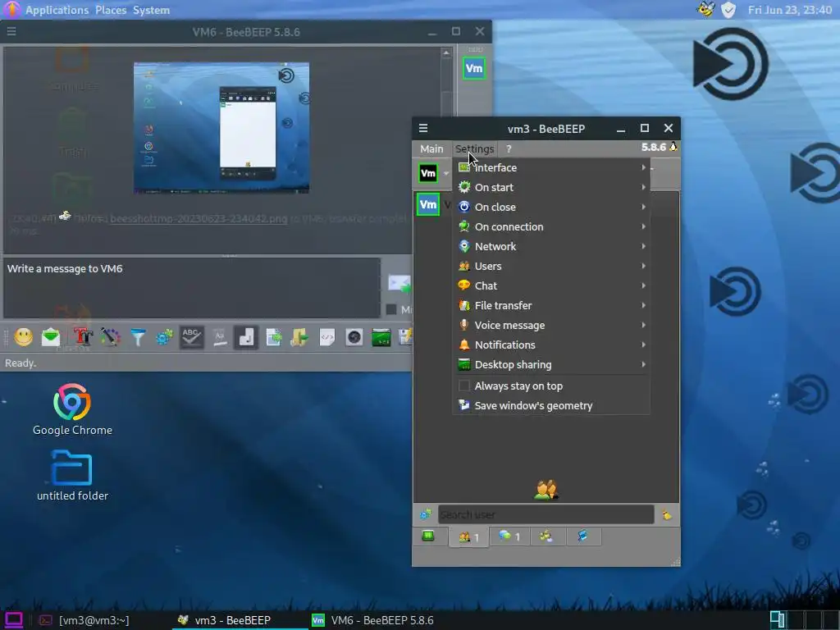Expand the File transfer submenu arrow
This screenshot has height=630, width=840.
[x=643, y=305]
